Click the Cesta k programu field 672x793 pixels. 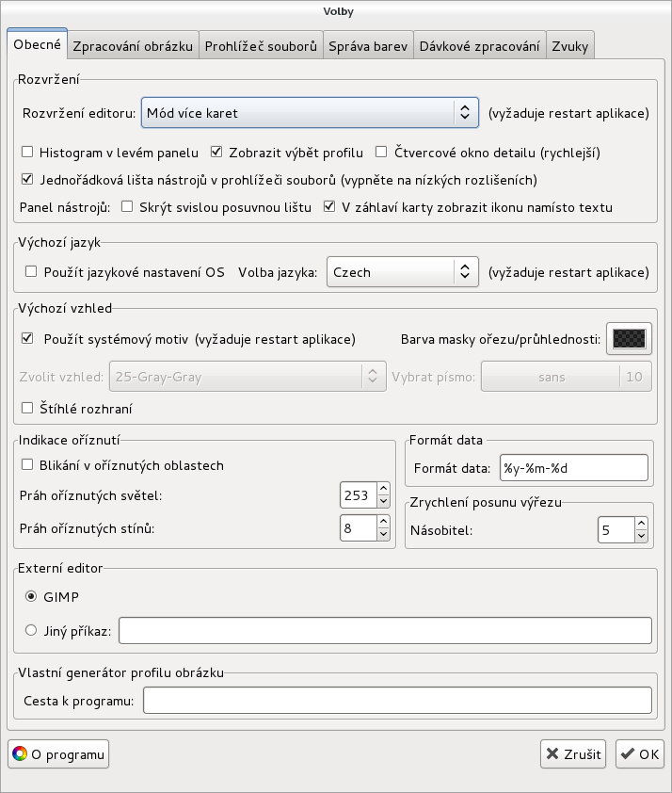(x=397, y=701)
